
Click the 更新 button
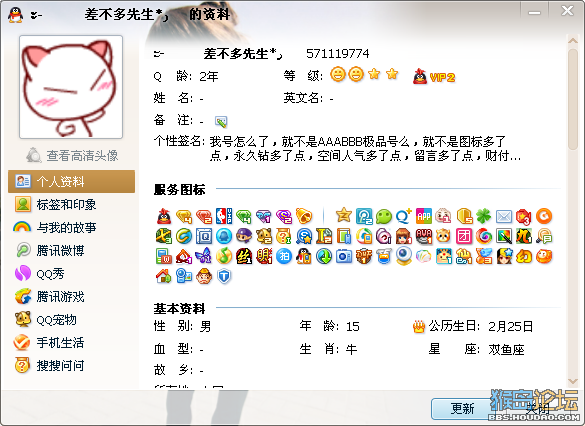coord(462,409)
